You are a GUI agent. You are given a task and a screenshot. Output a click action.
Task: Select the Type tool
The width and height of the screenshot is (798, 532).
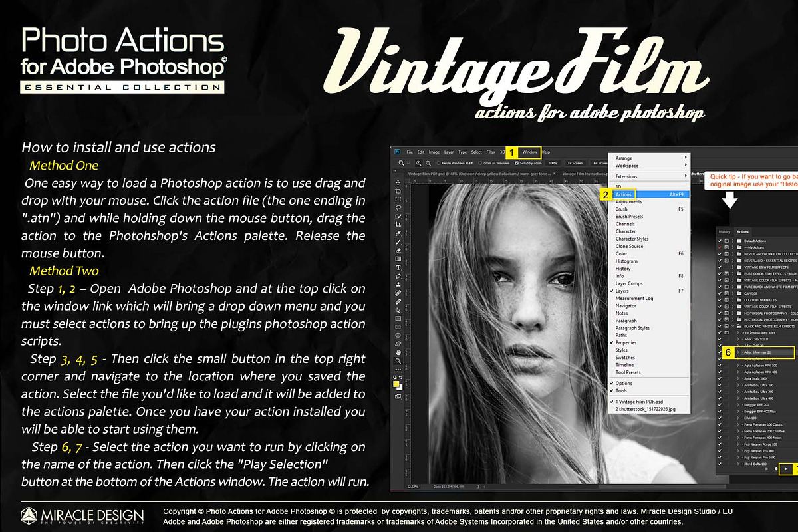(x=398, y=267)
